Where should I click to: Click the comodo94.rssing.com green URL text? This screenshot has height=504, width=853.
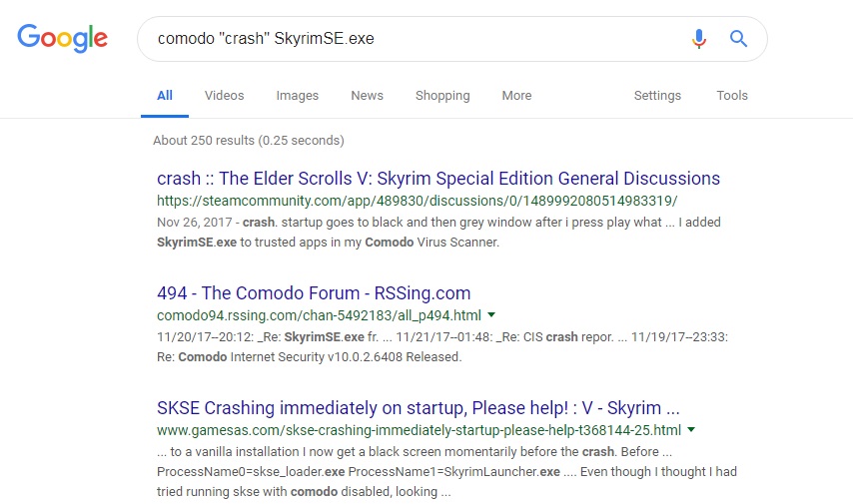[319, 315]
